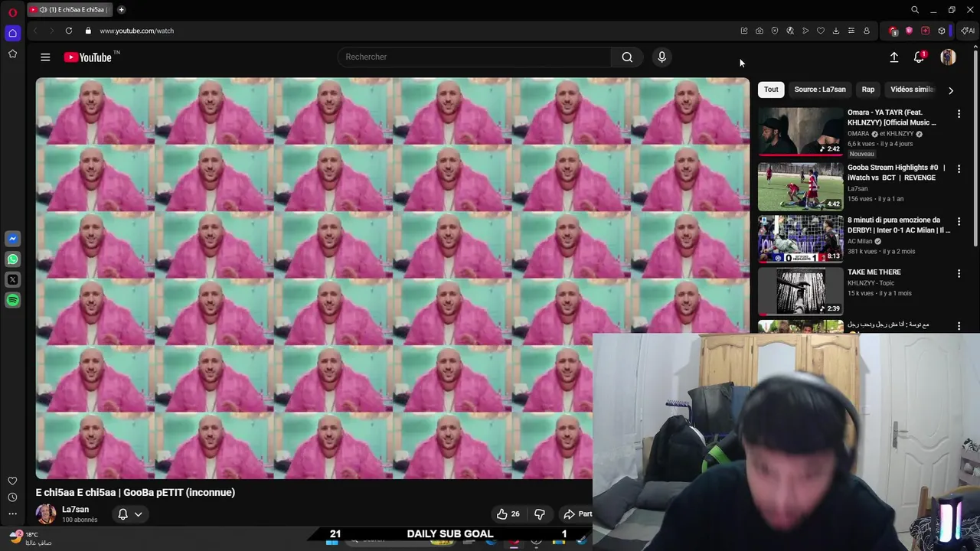Open the Opera account profile icon

pyautogui.click(x=866, y=31)
